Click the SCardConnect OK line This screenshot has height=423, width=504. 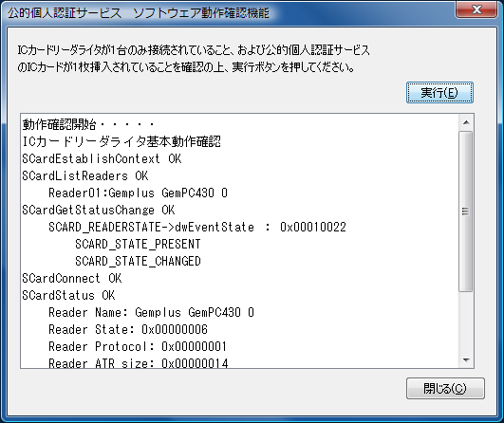pos(72,278)
